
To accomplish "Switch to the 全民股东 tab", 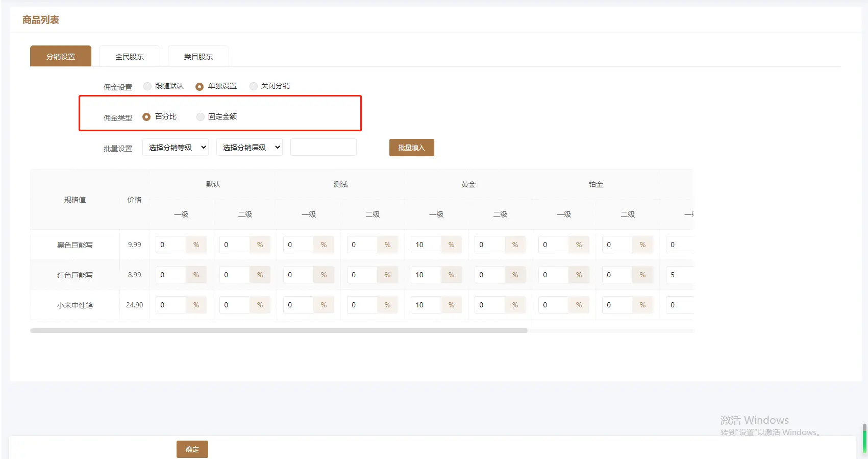I will click(130, 57).
